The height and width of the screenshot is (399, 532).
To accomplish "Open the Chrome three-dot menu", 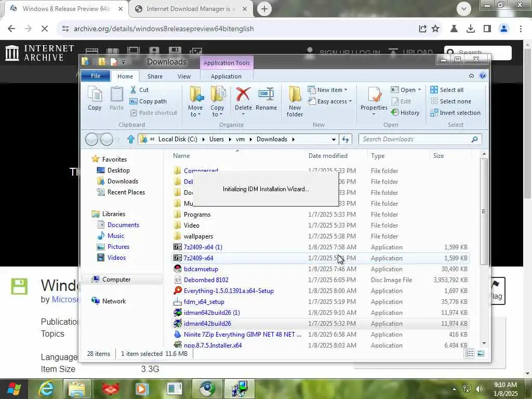I will [x=521, y=29].
